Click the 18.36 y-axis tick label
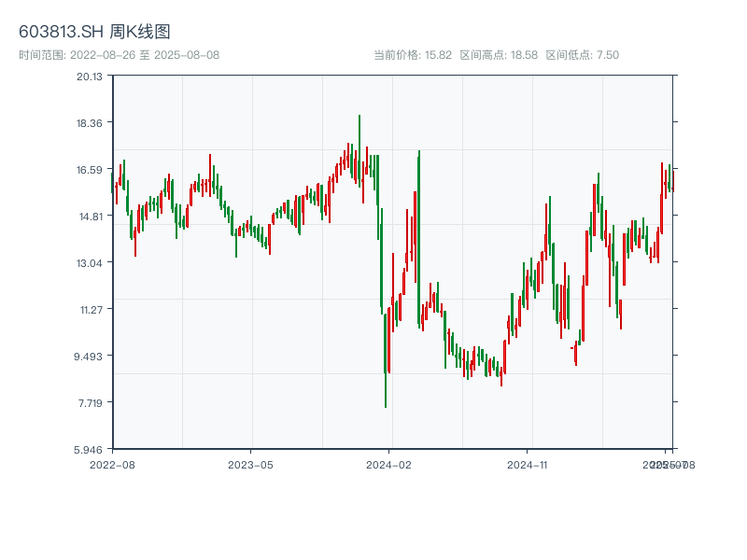The height and width of the screenshot is (560, 747). [x=90, y=123]
